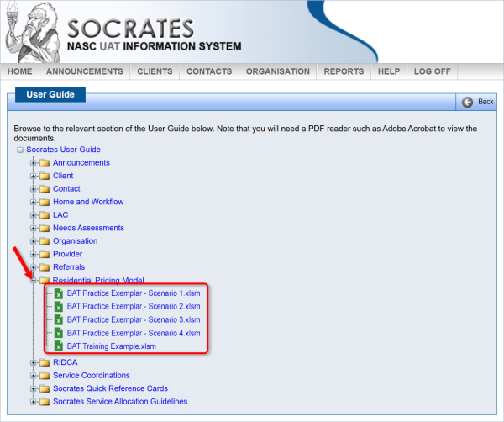Expand the Service Coordinations tree node
Image resolution: width=504 pixels, height=422 pixels.
pos(33,376)
